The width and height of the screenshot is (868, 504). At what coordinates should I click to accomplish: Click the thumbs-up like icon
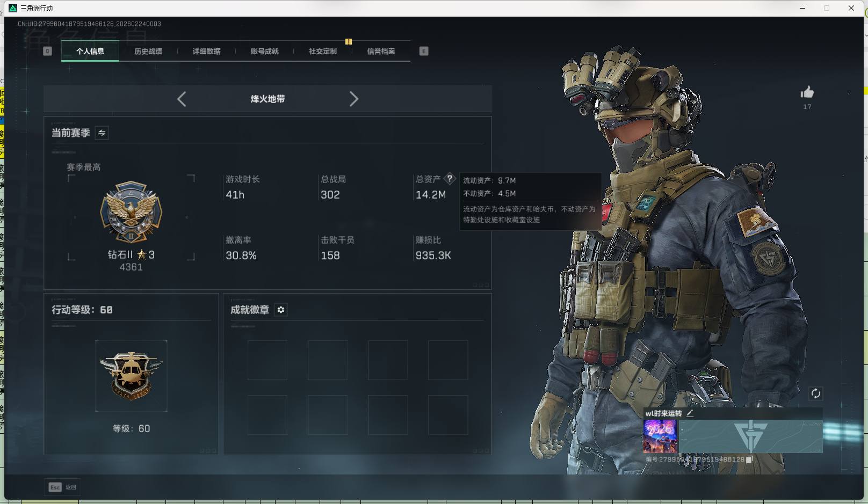807,93
